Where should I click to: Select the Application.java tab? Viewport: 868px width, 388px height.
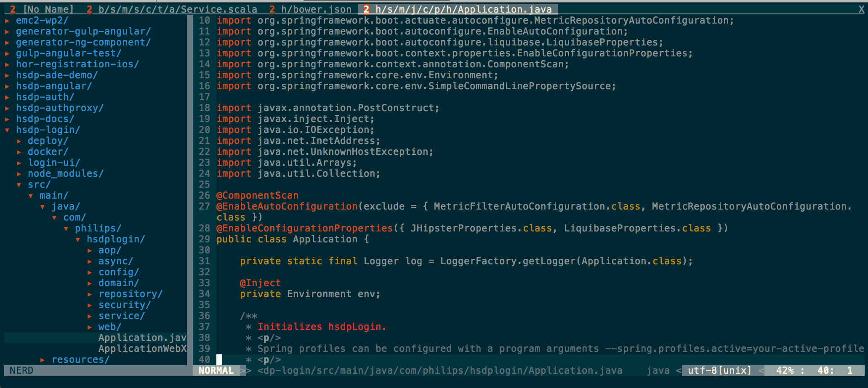click(458, 9)
